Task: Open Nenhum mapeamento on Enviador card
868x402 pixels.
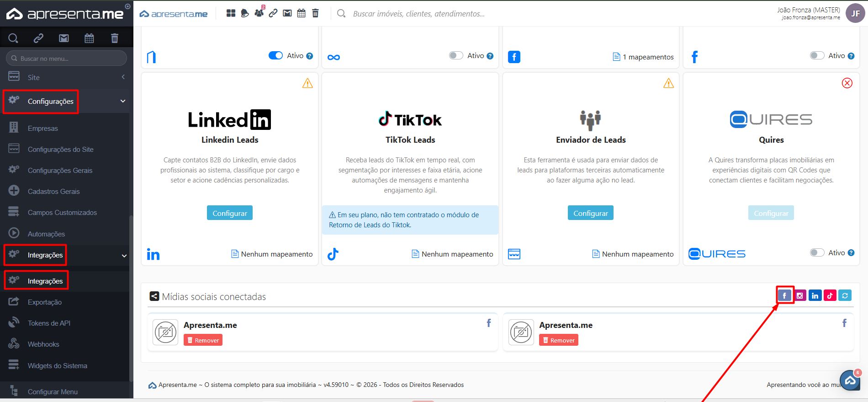Action: (x=633, y=254)
